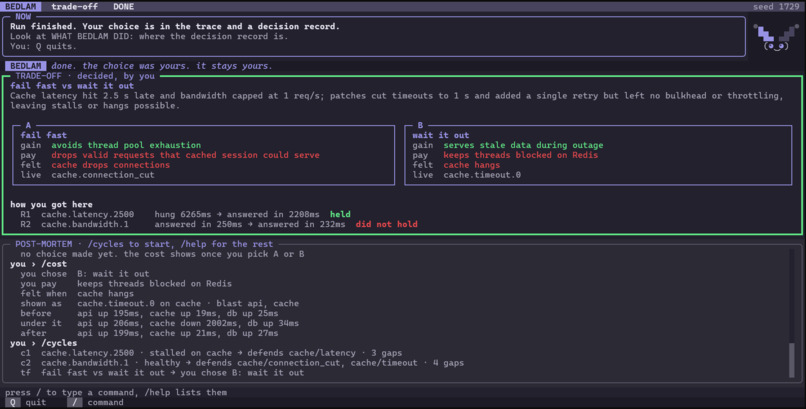Image resolution: width=806 pixels, height=409 pixels.
Task: Click the BEDLAM mascot face icon
Action: [776, 38]
